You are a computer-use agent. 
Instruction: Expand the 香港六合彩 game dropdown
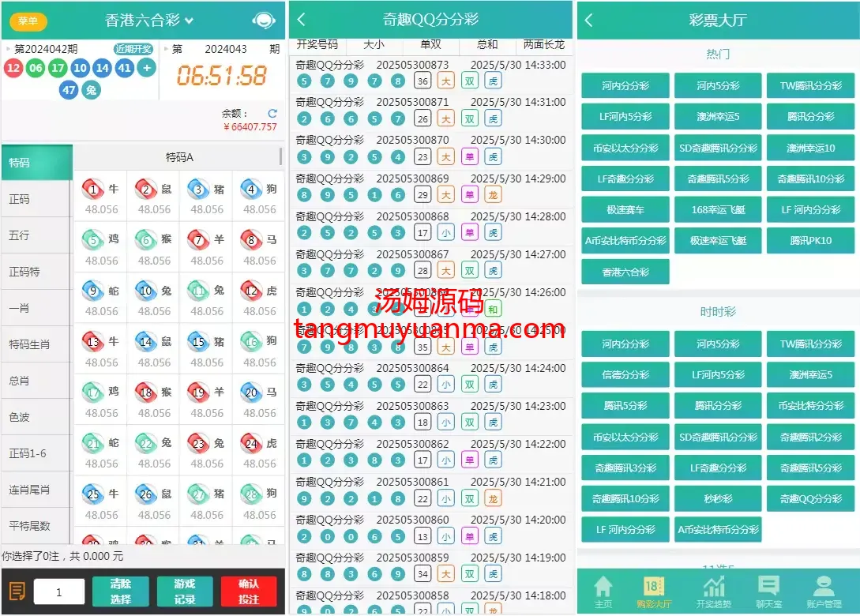tap(189, 21)
